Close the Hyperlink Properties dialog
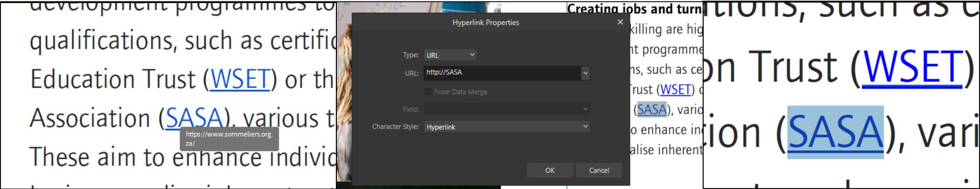Image resolution: width=980 pixels, height=189 pixels. [620, 22]
